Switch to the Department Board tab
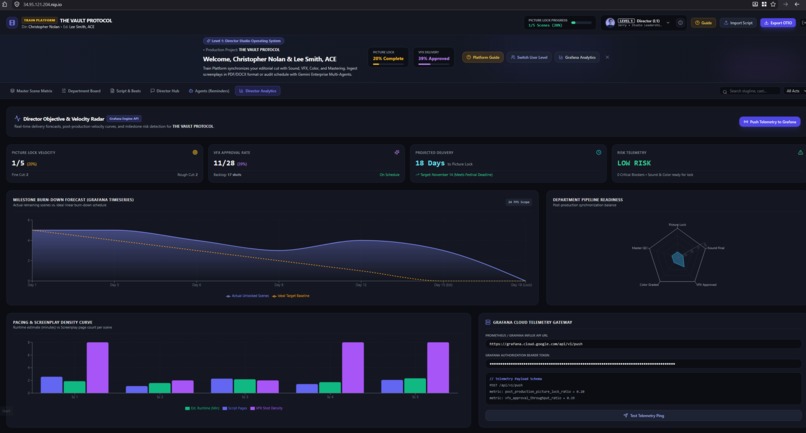Screen dimensions: 806x433 tap(81, 91)
